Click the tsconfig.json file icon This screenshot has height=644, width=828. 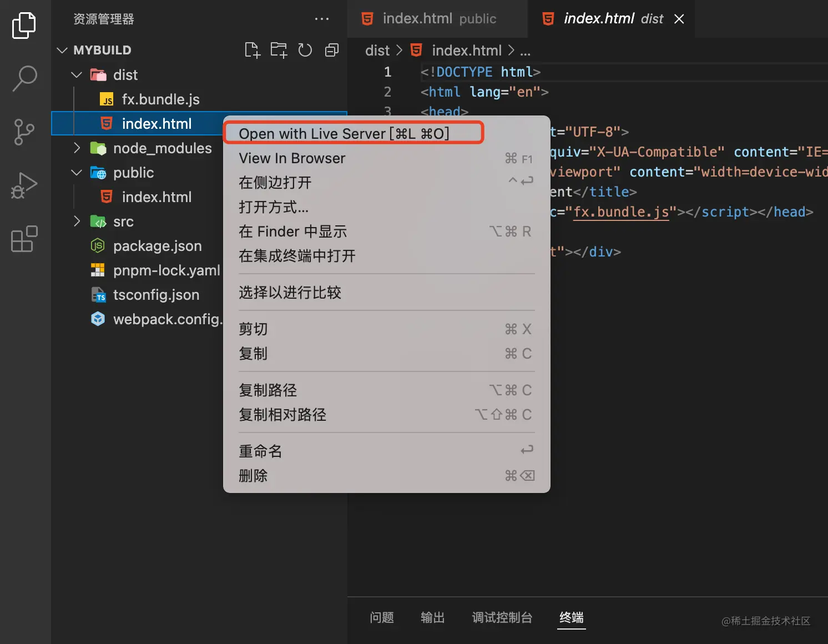click(98, 295)
